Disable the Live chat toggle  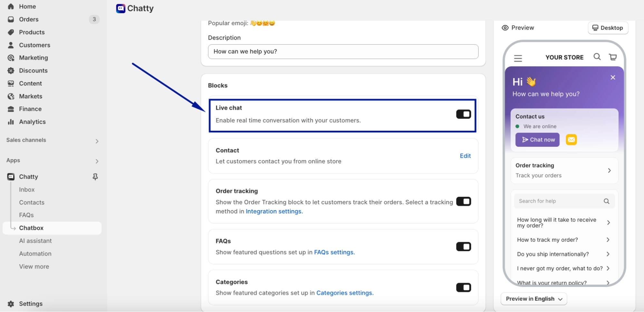pos(463,114)
